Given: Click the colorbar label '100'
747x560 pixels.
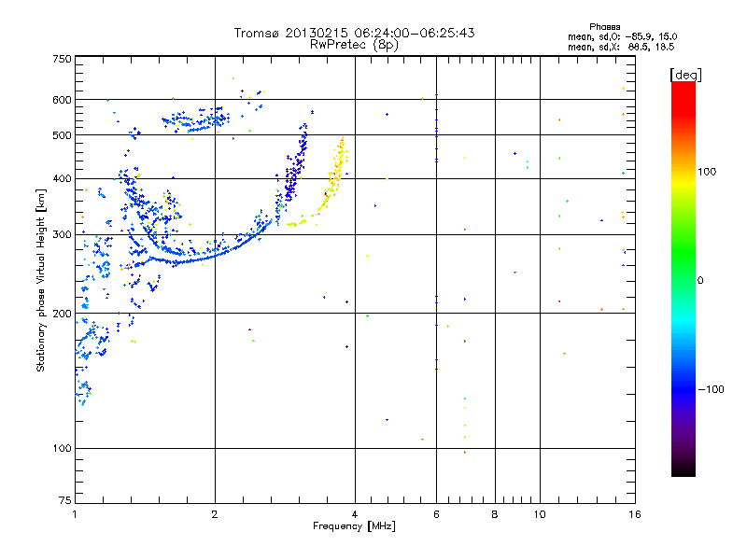Looking at the screenshot, I should pyautogui.click(x=707, y=172).
